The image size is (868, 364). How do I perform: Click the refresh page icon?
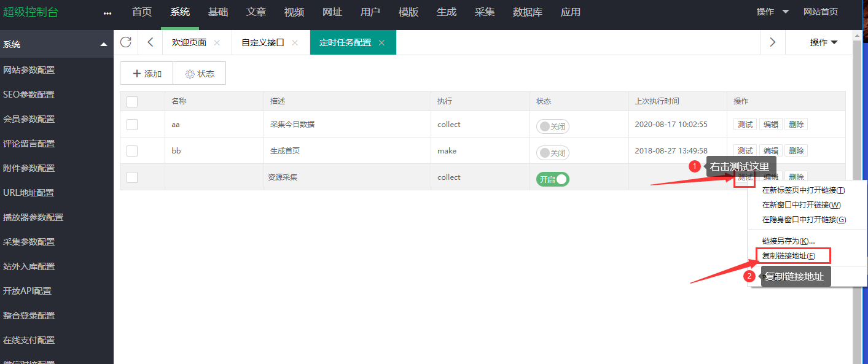(126, 42)
